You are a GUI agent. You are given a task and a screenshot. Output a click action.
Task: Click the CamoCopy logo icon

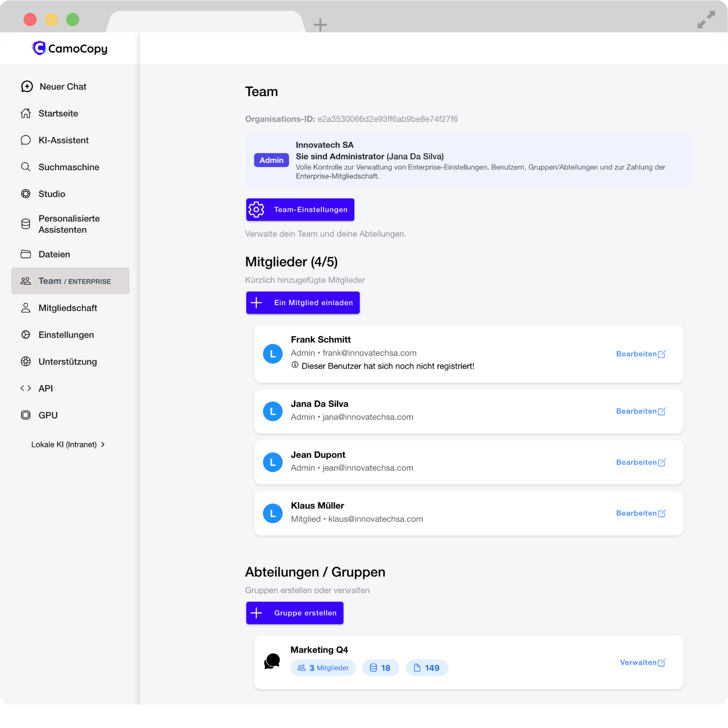pyautogui.click(x=39, y=48)
